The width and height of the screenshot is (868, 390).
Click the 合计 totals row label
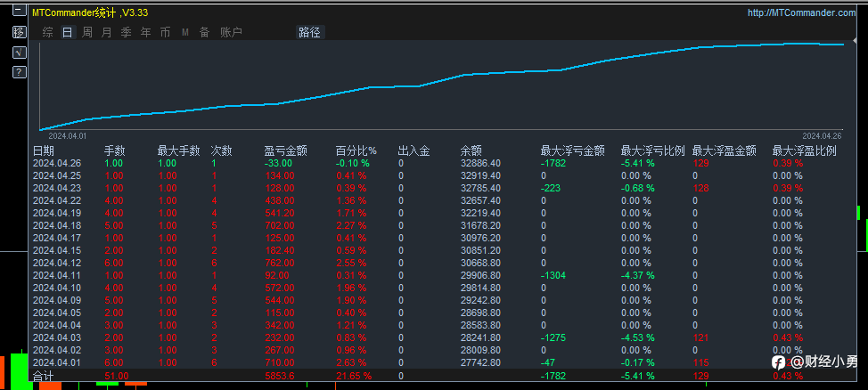coord(44,376)
